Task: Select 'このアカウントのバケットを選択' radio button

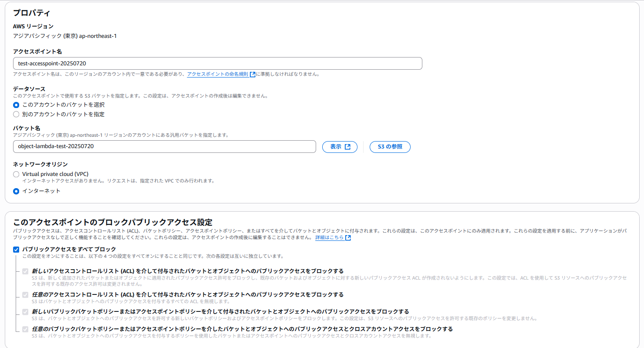Action: (x=16, y=105)
